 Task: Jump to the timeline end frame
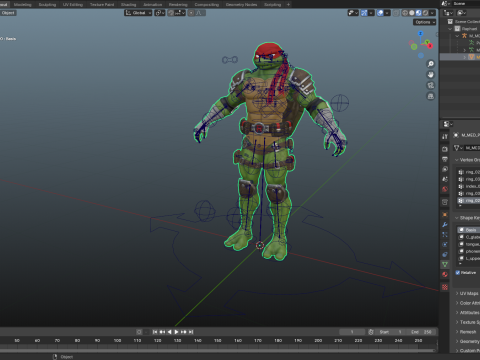[x=191, y=332]
